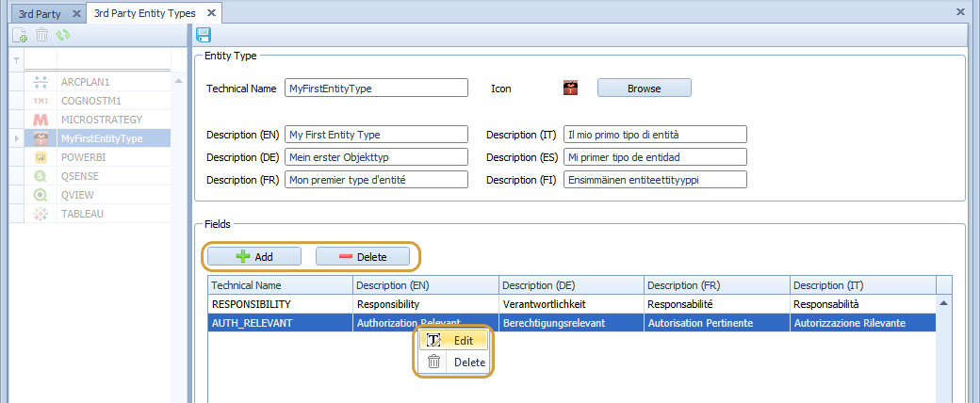Save the entity type with the disk icon
The width and height of the screenshot is (980, 403).
coord(204,35)
